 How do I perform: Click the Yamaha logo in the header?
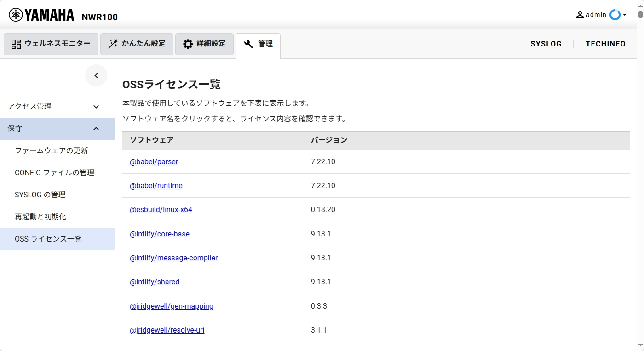tap(41, 15)
